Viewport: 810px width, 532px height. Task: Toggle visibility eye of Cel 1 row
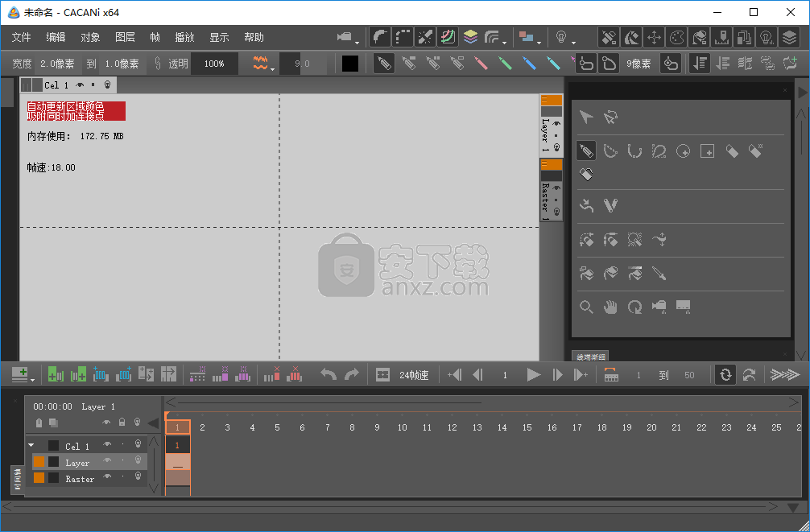click(107, 444)
